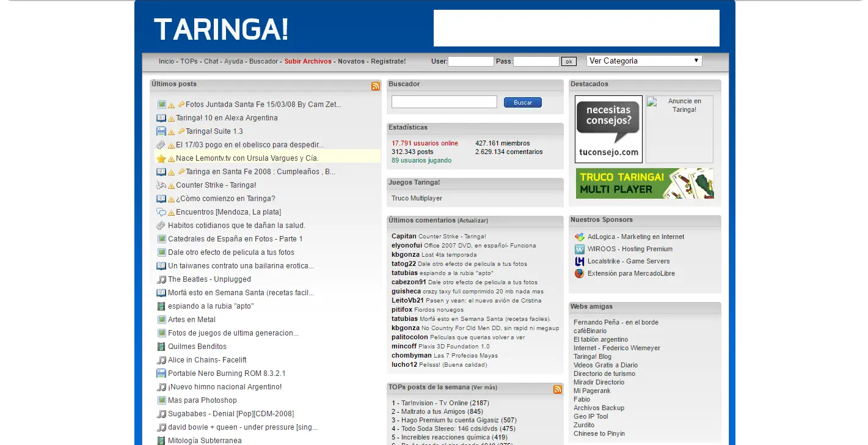
Task: Click AdLogica sponsor icon
Action: click(580, 237)
